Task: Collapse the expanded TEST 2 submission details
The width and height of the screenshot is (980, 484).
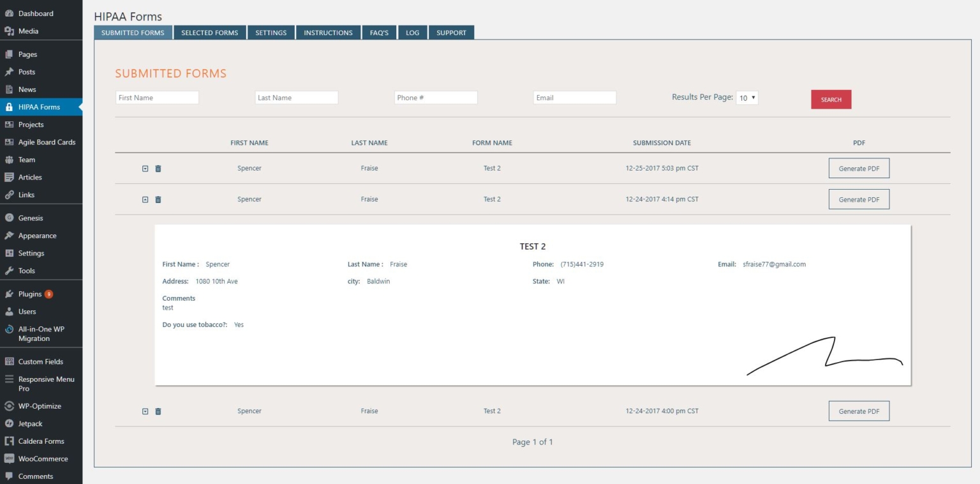Action: (x=145, y=199)
